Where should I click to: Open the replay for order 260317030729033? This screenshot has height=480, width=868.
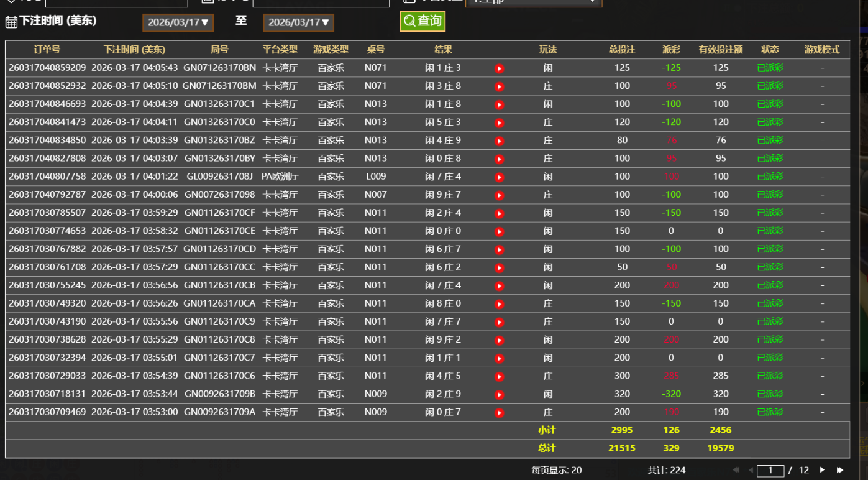(x=499, y=376)
